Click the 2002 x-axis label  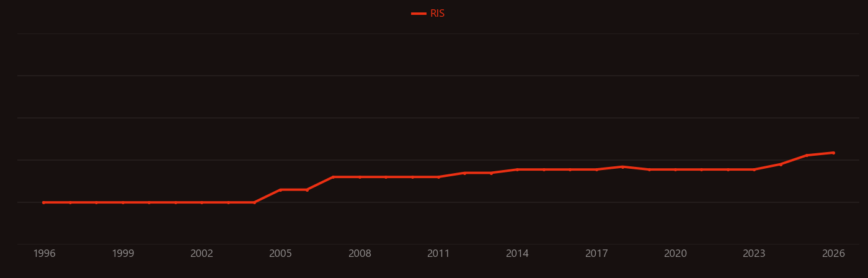(201, 254)
